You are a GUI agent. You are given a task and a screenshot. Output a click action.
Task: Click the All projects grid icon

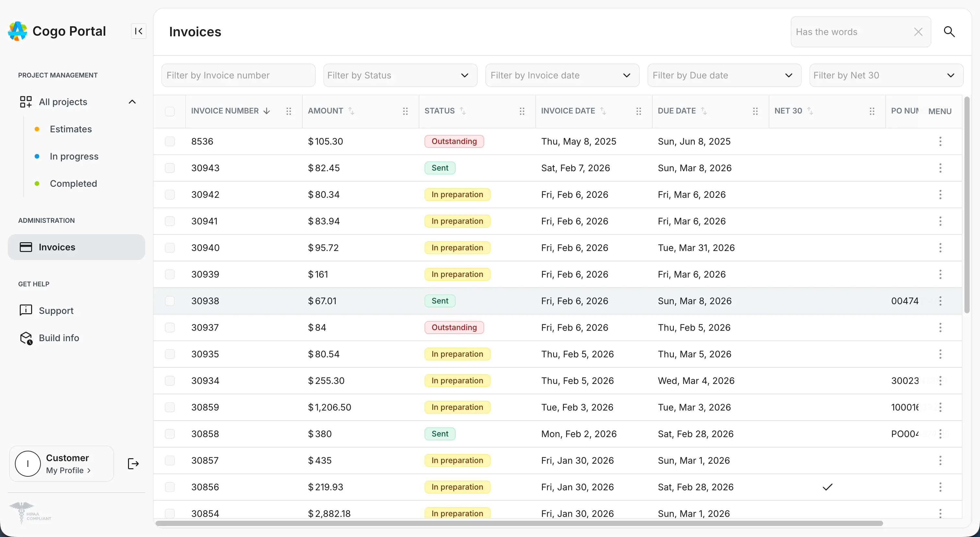click(26, 101)
